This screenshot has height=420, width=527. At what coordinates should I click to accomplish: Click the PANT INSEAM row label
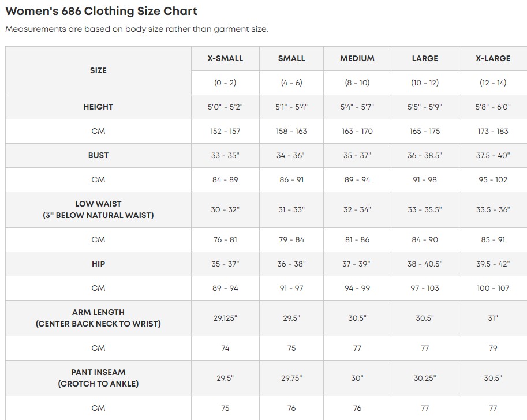point(98,378)
